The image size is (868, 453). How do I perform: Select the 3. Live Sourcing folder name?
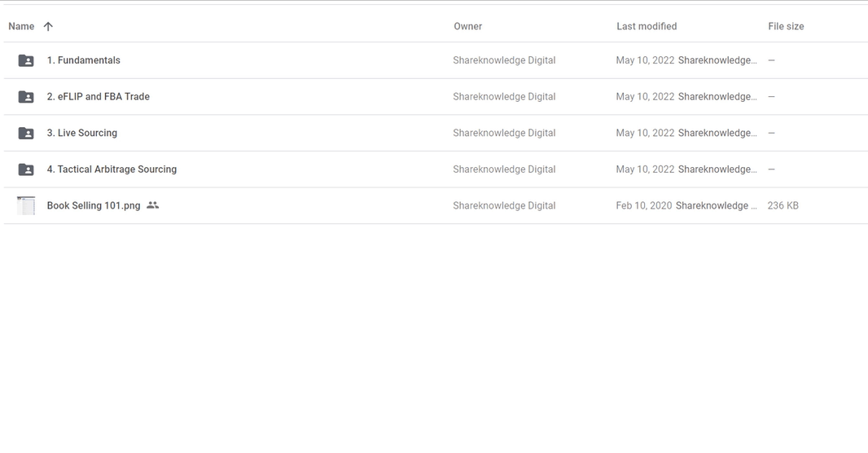(x=82, y=133)
